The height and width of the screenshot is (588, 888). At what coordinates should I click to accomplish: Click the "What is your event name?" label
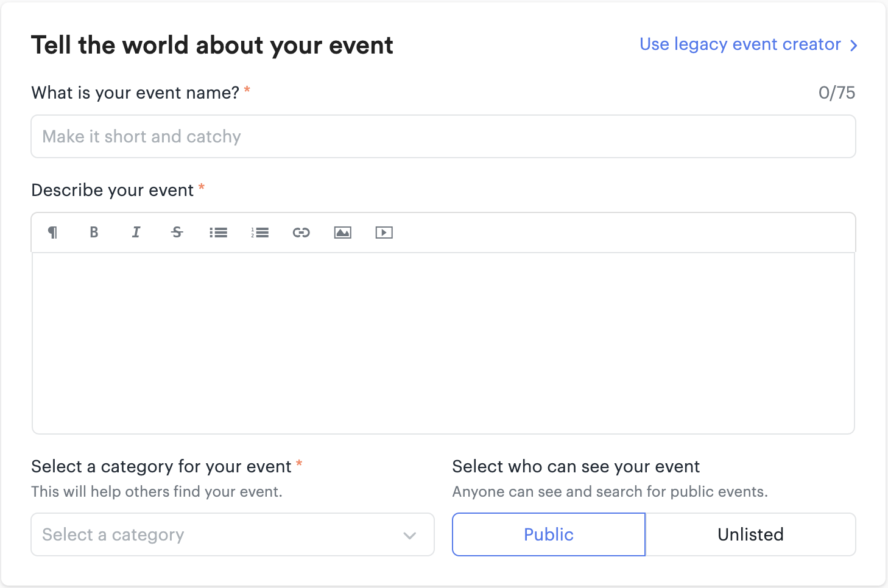135,93
